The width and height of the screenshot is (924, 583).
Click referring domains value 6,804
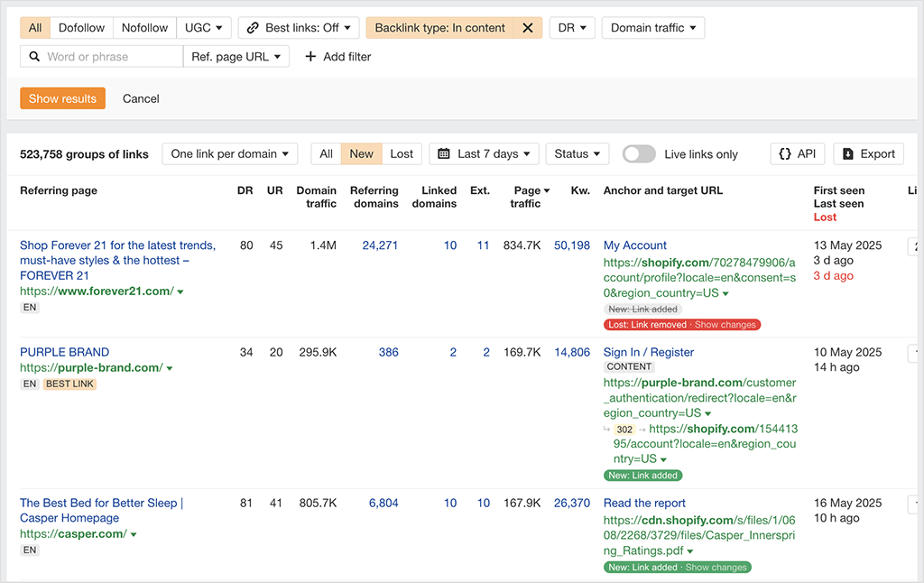coord(383,503)
